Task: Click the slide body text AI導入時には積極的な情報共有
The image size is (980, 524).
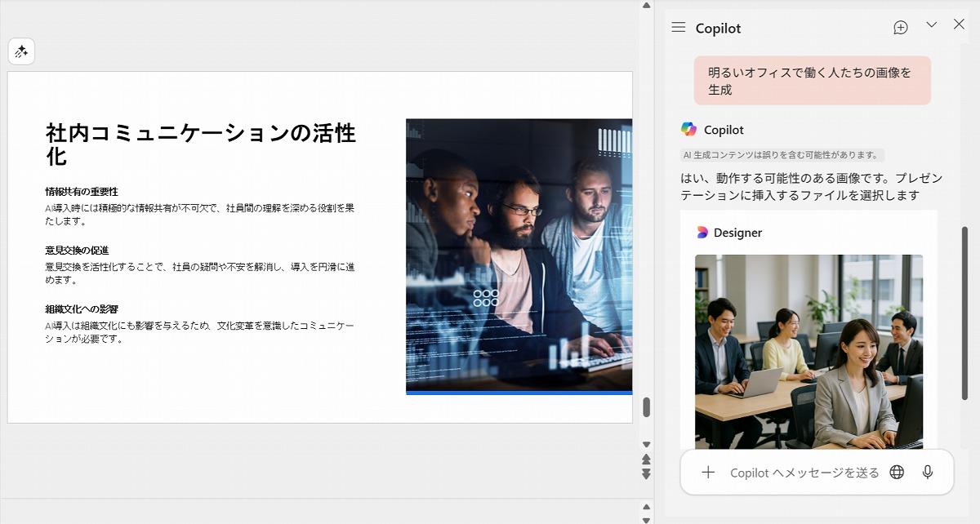Action: click(x=200, y=215)
